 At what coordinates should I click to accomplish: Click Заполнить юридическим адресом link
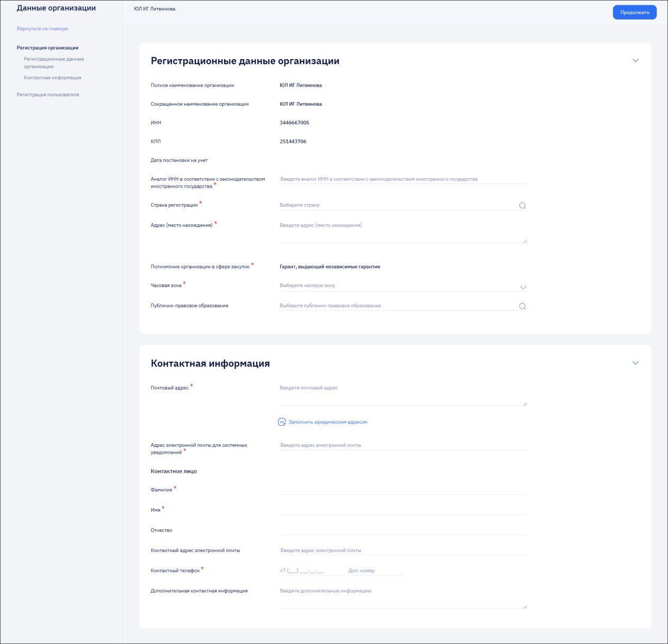click(328, 422)
